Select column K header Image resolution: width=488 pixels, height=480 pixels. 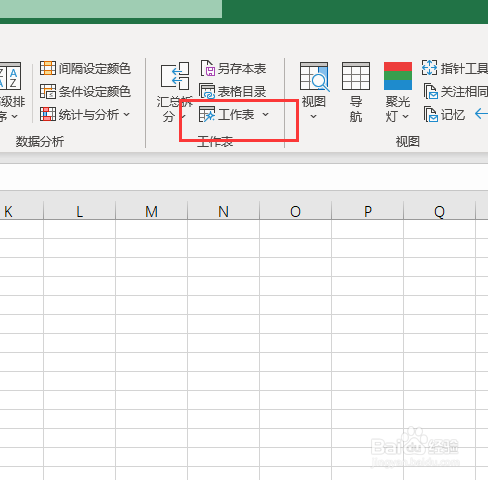22,211
